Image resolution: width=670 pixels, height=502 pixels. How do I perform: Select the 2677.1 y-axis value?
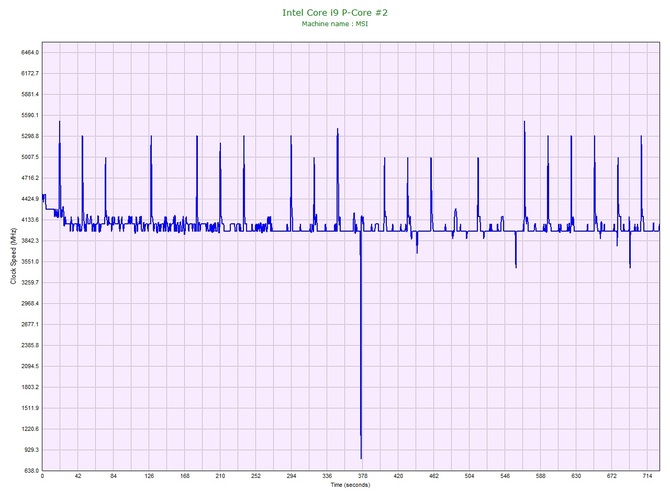tap(30, 325)
